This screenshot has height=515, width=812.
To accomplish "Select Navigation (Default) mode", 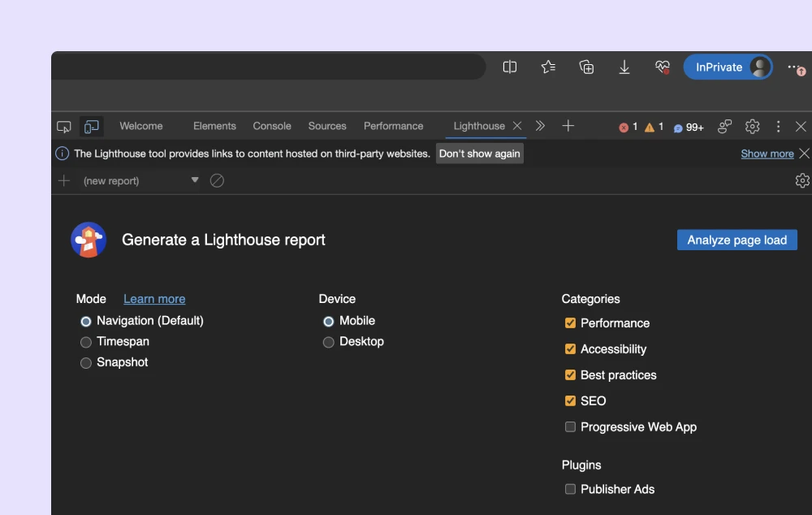I will pos(86,321).
